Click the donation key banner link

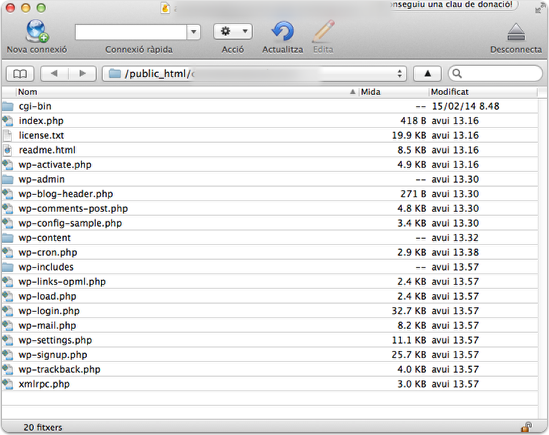pos(452,5)
